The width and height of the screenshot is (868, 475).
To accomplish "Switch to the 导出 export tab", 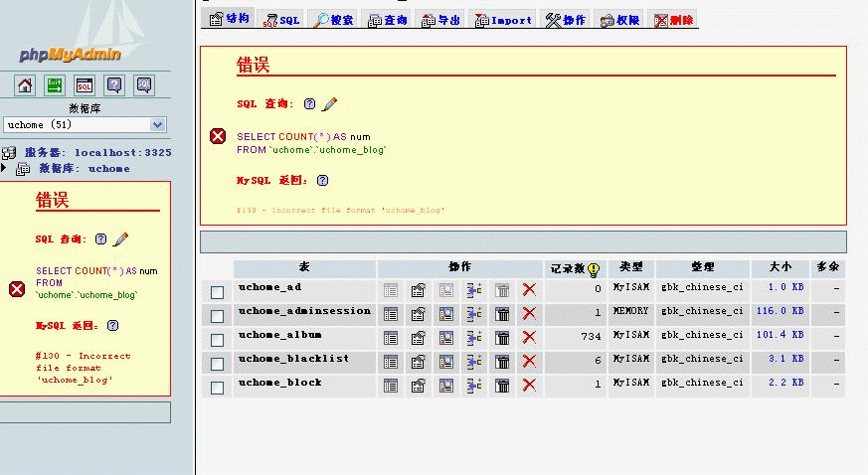I will pos(440,20).
